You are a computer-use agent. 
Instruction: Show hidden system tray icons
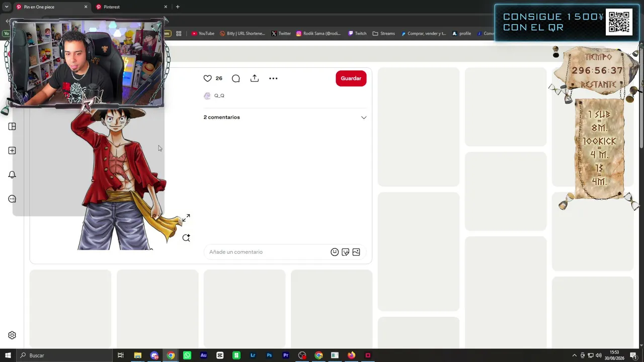575,355
